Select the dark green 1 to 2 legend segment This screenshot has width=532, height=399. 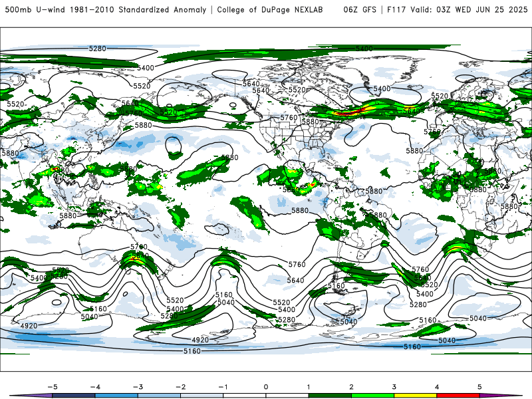(x=330, y=396)
